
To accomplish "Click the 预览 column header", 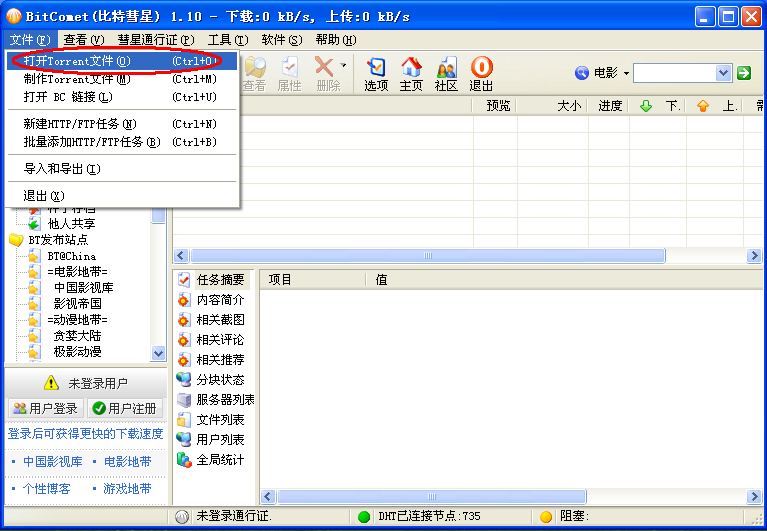I will coord(495,106).
